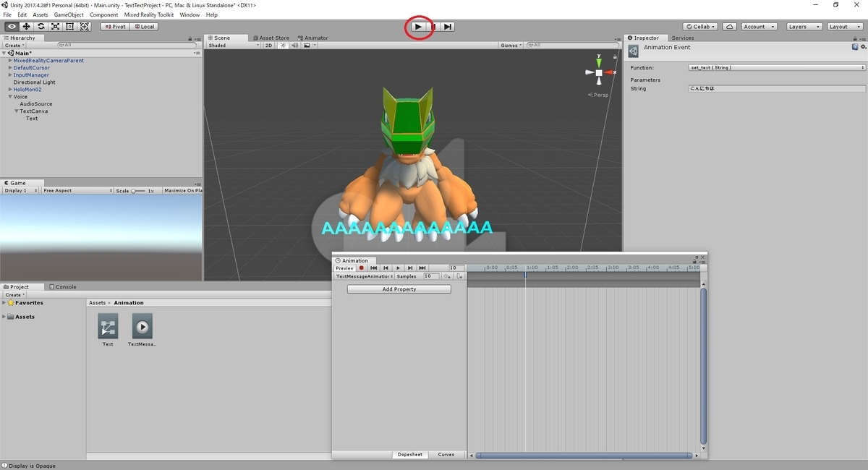Expand HoloMon02 in Hierarchy
Viewport: 868px width, 470px height.
click(x=10, y=90)
